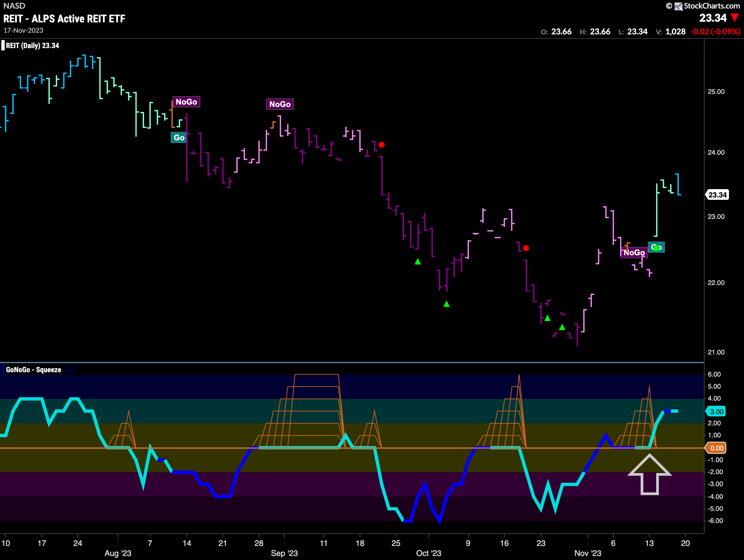Click the red dot marker near Oct 19
The width and height of the screenshot is (744, 560).
pyautogui.click(x=526, y=248)
